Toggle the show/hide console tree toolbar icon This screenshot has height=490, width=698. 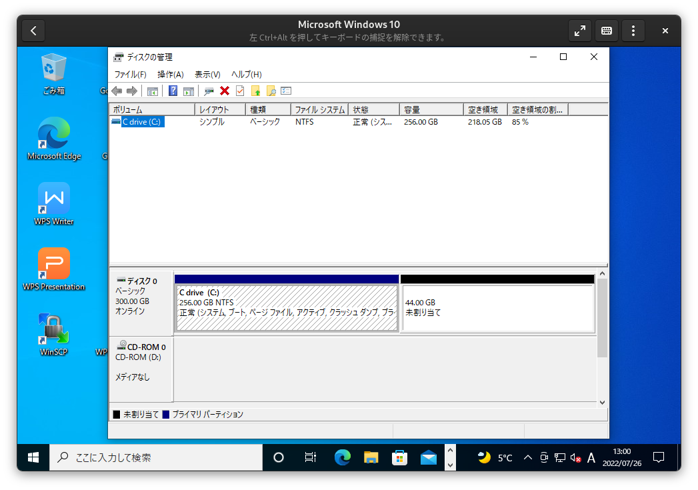coord(152,91)
